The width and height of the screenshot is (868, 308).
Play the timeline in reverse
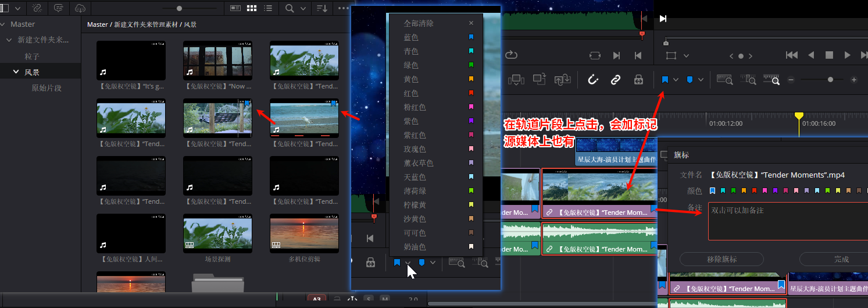pos(811,55)
